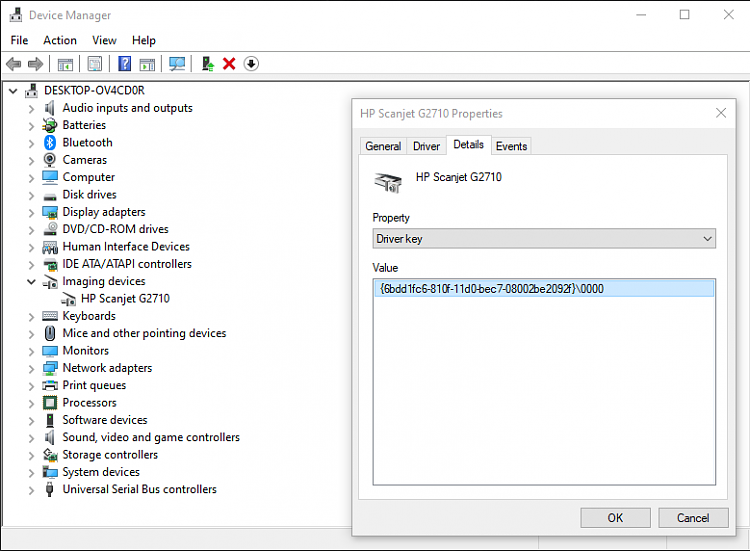750x551 pixels.
Task: Click the blue Help toolbar icon
Action: [124, 64]
